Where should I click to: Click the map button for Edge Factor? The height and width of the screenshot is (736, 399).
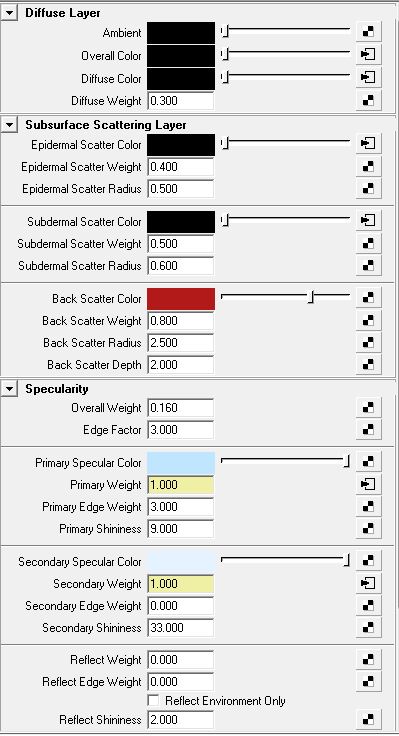point(368,429)
